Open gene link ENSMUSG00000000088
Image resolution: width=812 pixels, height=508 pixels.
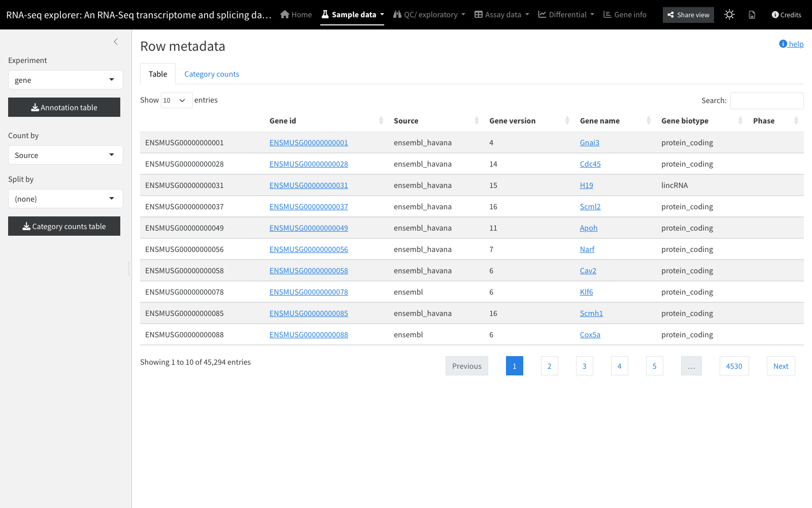(x=309, y=335)
